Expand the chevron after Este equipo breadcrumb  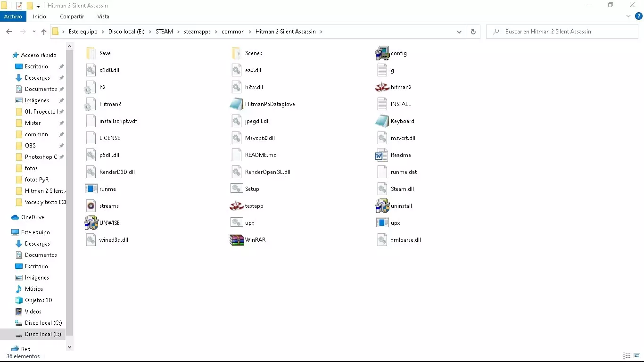[x=102, y=32]
